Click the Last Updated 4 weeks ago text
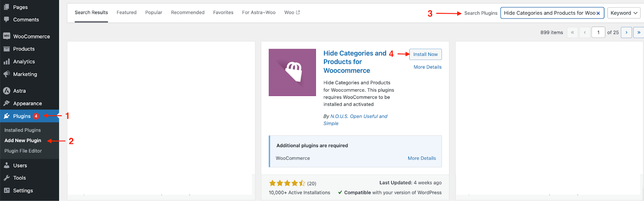This screenshot has height=201, width=644. pos(411,183)
